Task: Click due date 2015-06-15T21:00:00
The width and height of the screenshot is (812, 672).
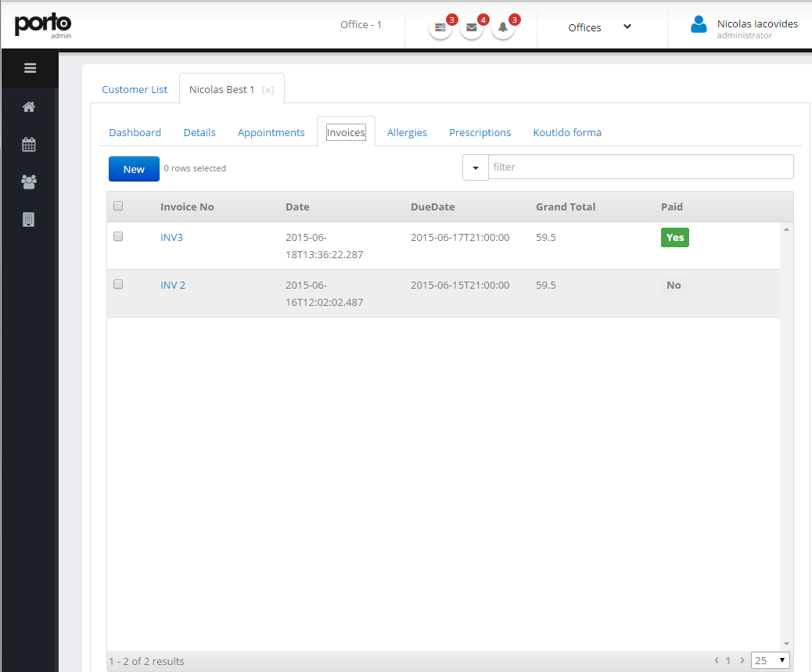Action: pos(460,286)
